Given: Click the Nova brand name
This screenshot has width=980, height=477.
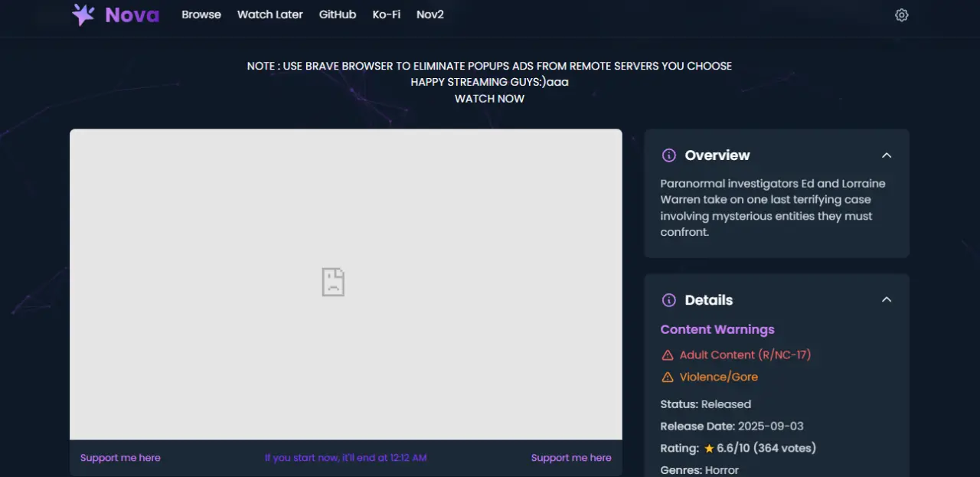Looking at the screenshot, I should pyautogui.click(x=132, y=15).
